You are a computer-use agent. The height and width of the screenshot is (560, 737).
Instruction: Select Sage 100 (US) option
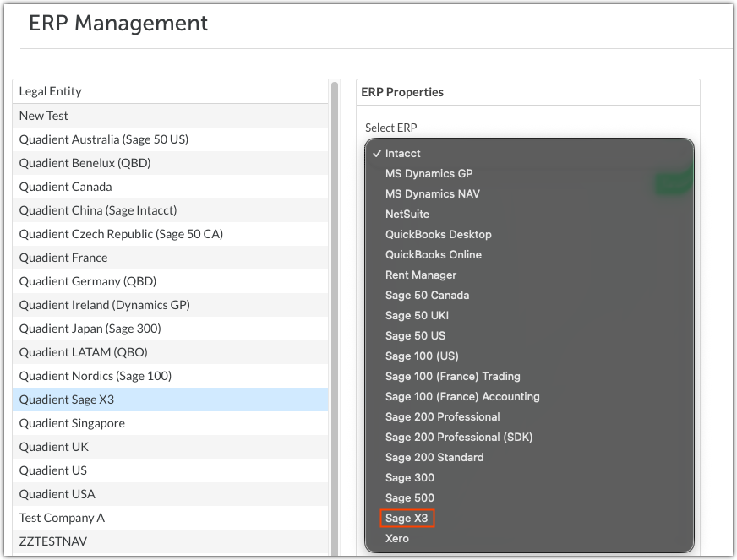click(529, 356)
